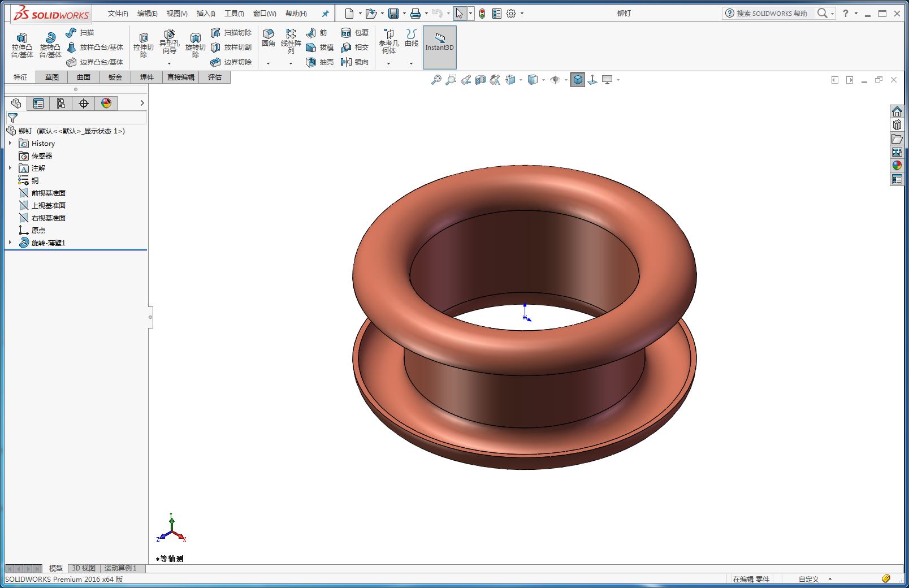Open the File Explorer task pane folder
Screen dimensions: 909x588
(x=897, y=139)
